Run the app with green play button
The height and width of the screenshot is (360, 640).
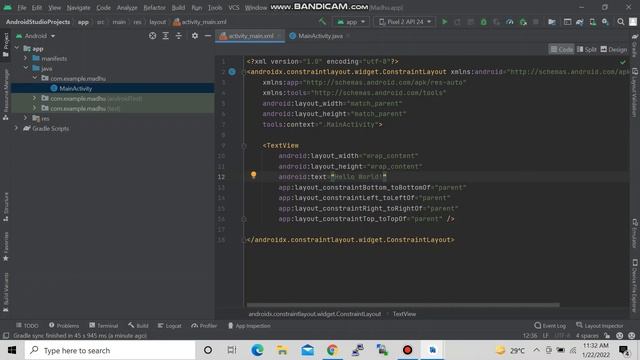pos(444,22)
